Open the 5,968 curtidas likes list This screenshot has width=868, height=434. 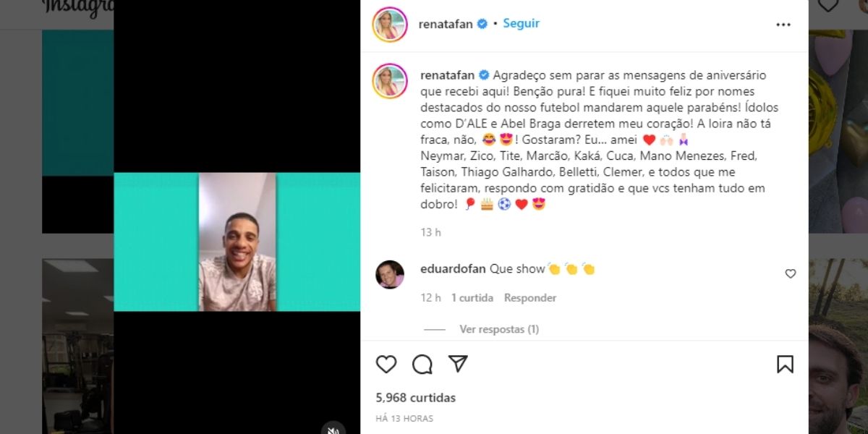coord(416,397)
